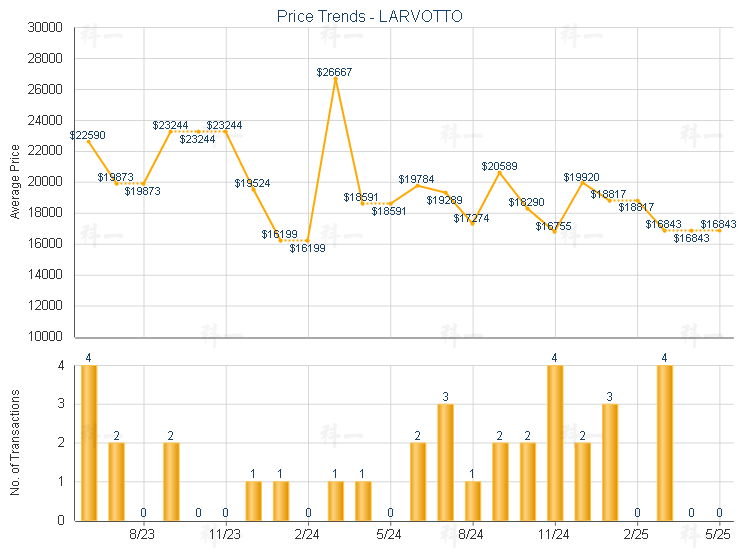
Task: Click the $20589 data point label
Action: point(499,166)
